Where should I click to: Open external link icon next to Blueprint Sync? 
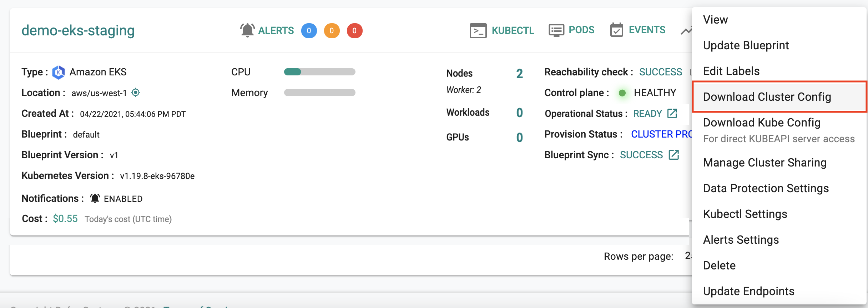point(674,154)
